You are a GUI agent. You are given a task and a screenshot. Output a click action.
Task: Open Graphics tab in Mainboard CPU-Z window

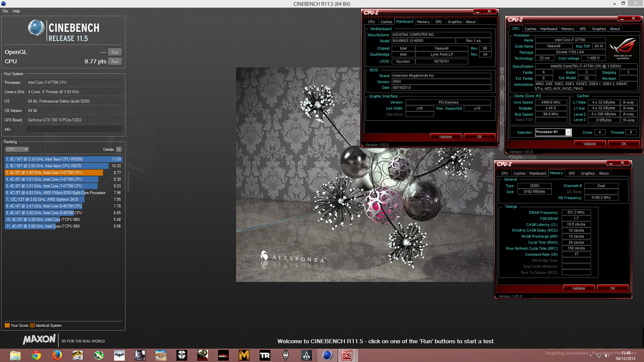[454, 22]
